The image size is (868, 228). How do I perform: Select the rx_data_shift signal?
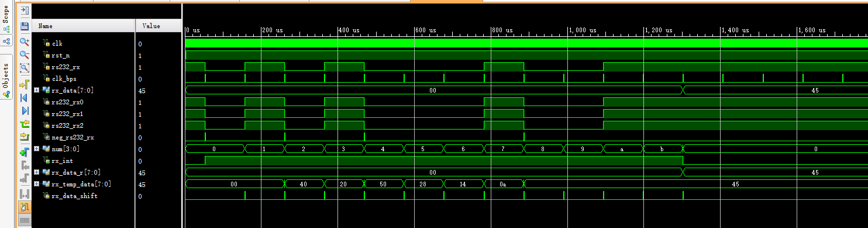[x=74, y=196]
